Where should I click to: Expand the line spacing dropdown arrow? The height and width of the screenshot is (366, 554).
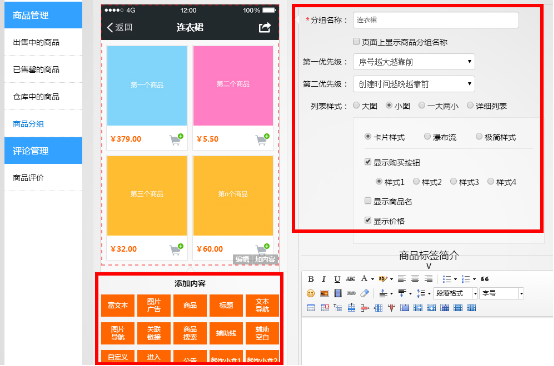point(429,294)
